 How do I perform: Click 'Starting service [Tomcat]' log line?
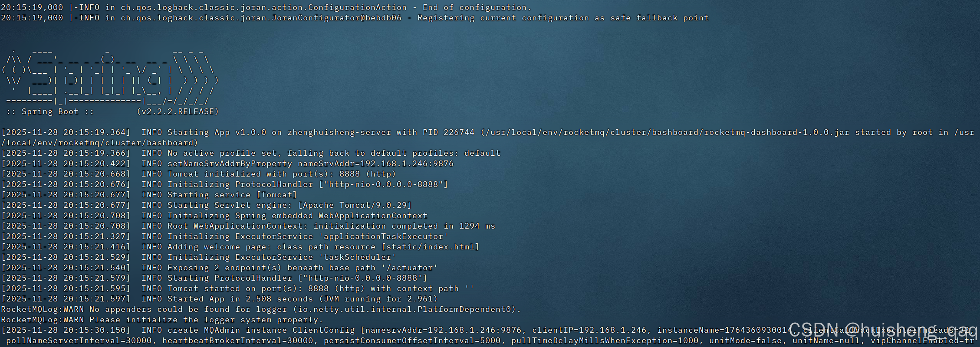(x=149, y=195)
